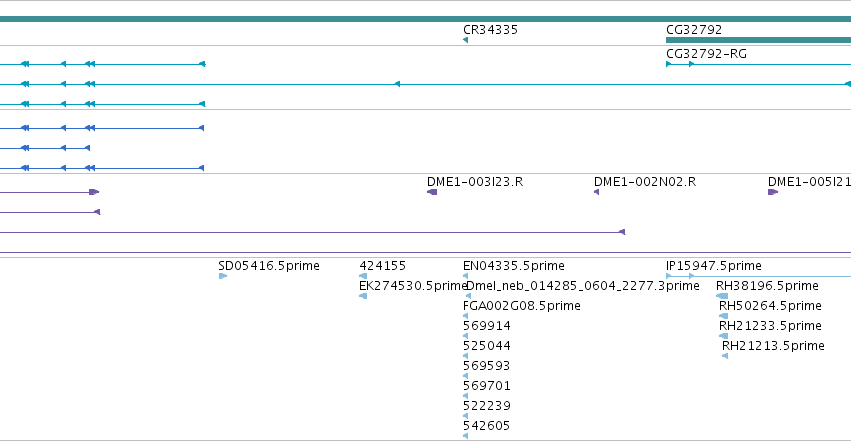This screenshot has height=441, width=851.
Task: Click the FGA002G08.5prime feature label
Action: pyautogui.click(x=522, y=306)
